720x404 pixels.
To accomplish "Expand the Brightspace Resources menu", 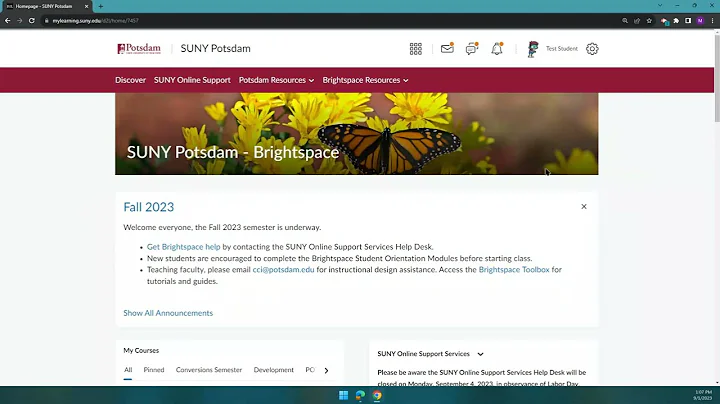I will pos(366,80).
